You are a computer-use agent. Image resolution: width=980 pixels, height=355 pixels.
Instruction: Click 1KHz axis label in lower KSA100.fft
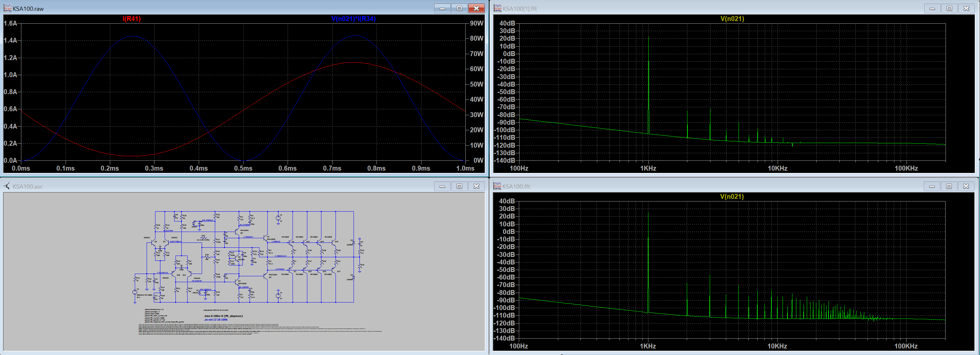(648, 346)
